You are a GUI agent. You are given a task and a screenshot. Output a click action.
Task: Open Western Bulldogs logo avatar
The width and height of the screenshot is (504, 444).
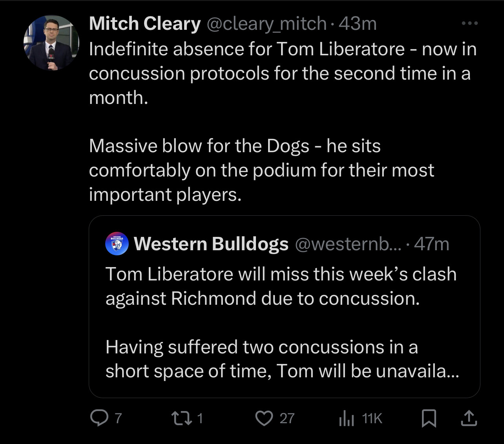117,244
